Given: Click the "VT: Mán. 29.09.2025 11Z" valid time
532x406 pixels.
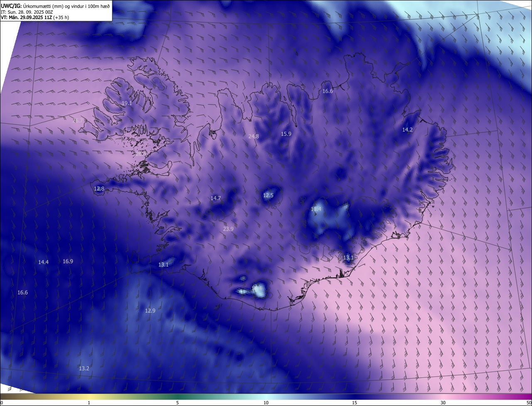Looking at the screenshot, I should click(x=26, y=17).
